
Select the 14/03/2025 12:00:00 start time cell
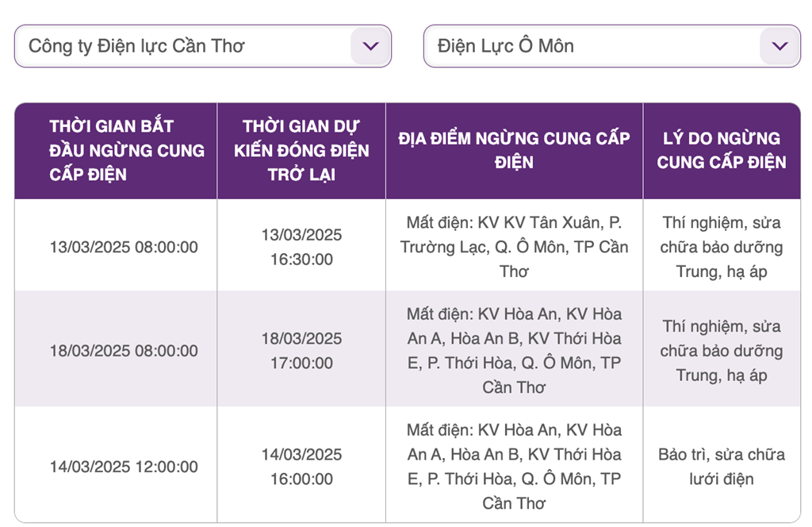point(116,466)
